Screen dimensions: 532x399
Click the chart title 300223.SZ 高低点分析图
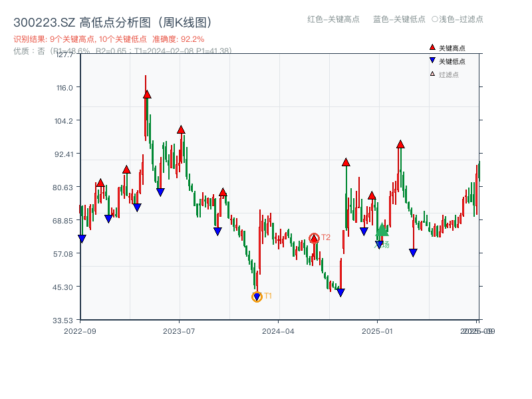[x=75, y=21]
